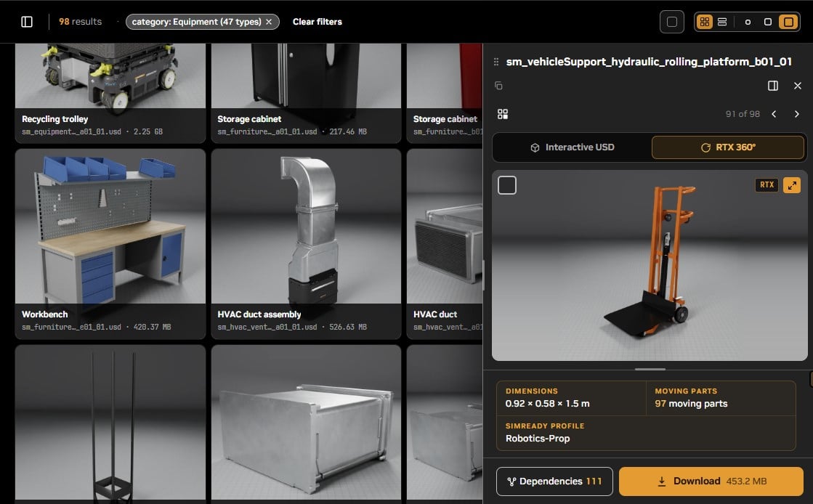Choose medium thumbnail size

767,22
